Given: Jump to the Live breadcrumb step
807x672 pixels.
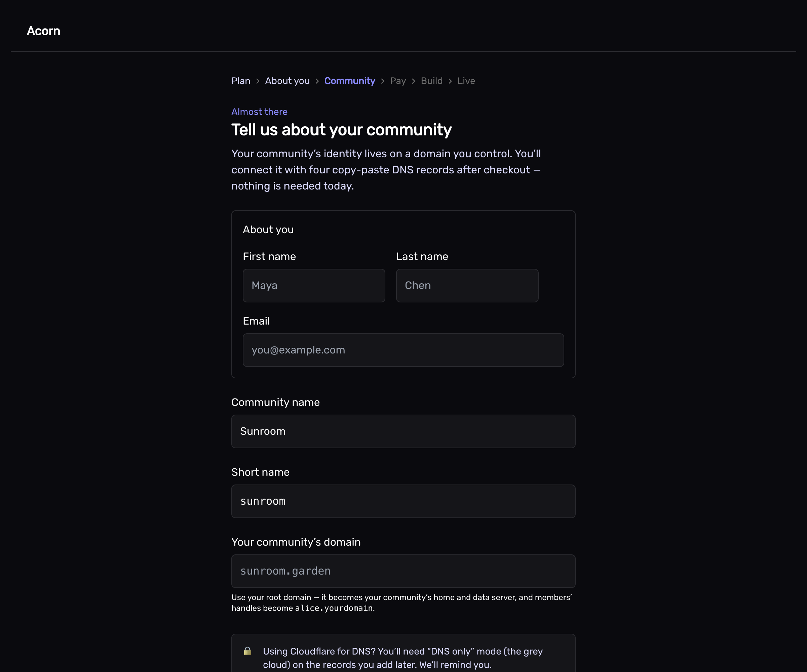Looking at the screenshot, I should (x=466, y=81).
